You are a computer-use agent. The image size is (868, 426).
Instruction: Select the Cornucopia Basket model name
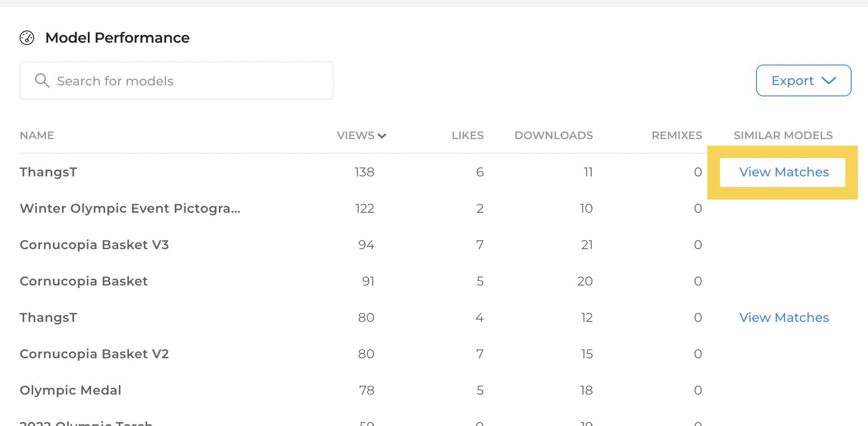(84, 281)
